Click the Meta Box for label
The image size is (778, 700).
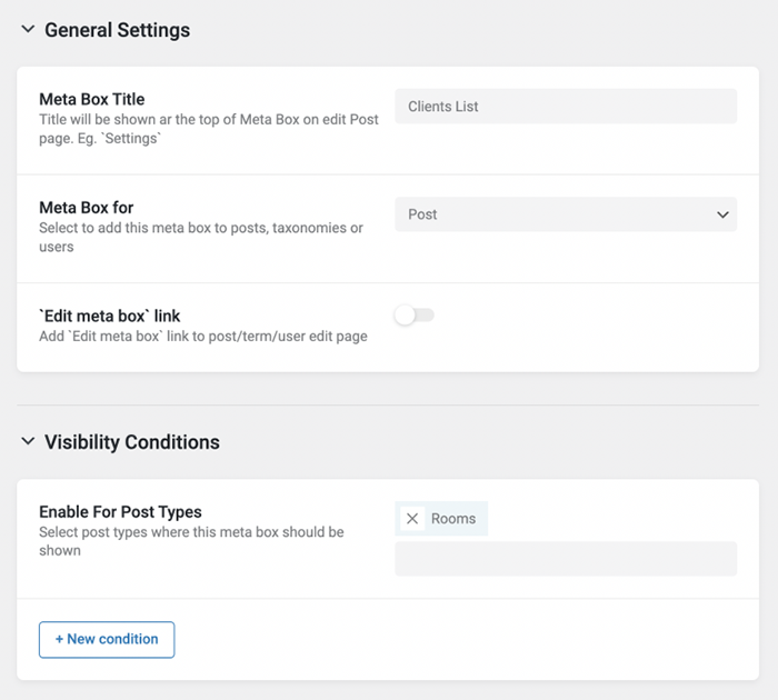86,207
